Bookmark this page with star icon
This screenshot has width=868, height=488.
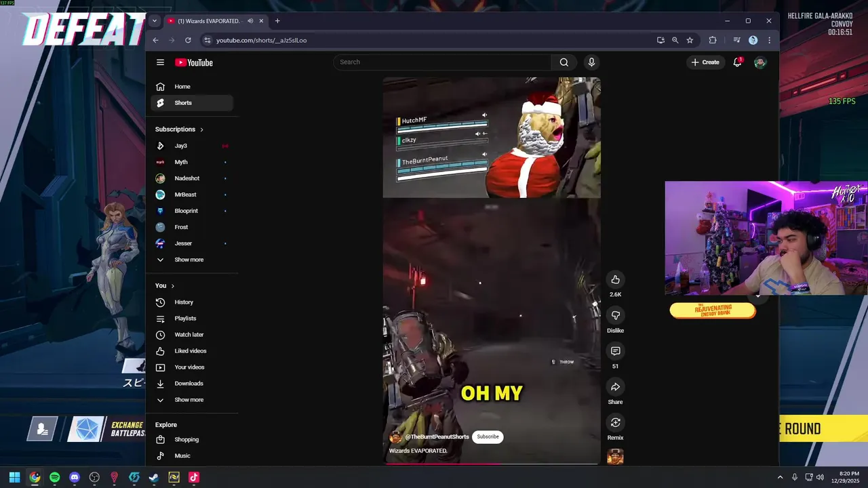pyautogui.click(x=690, y=40)
